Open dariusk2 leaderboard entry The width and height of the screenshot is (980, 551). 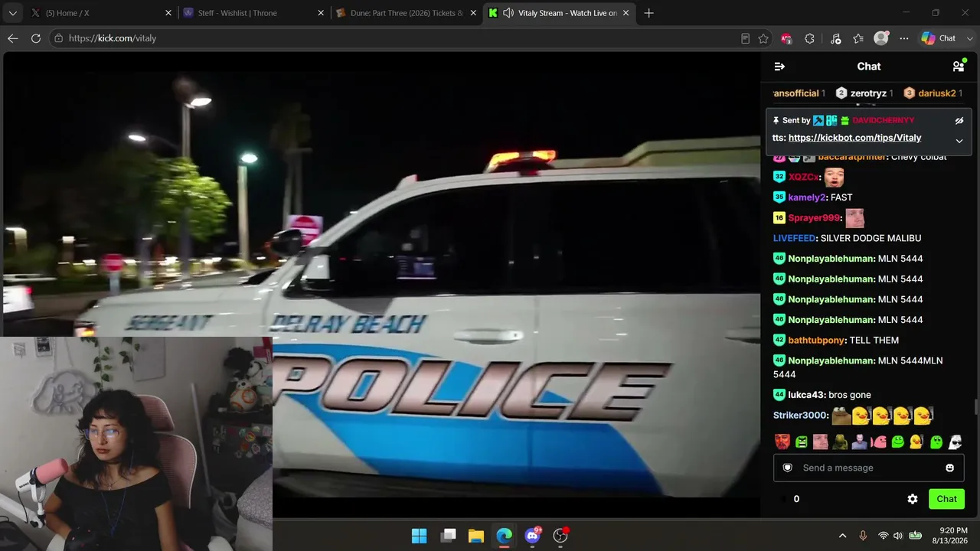[933, 93]
